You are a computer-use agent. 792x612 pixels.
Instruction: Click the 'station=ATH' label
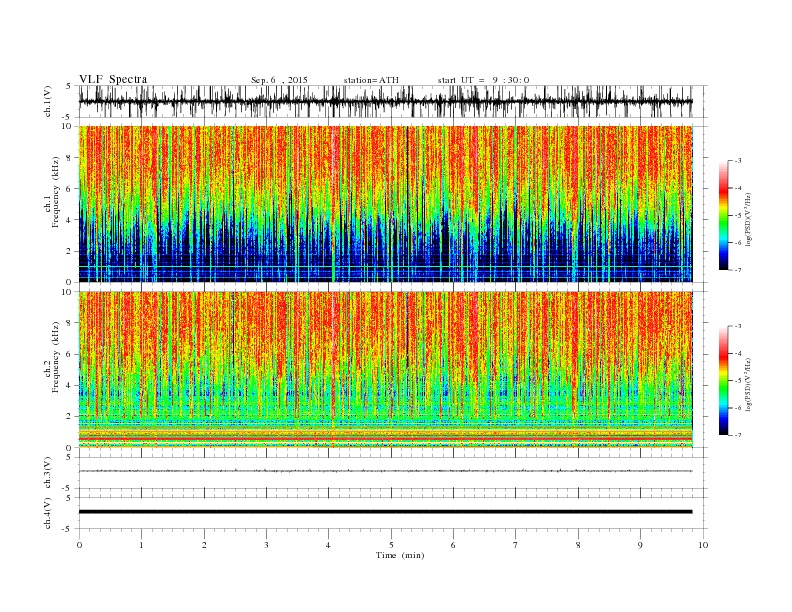click(371, 80)
